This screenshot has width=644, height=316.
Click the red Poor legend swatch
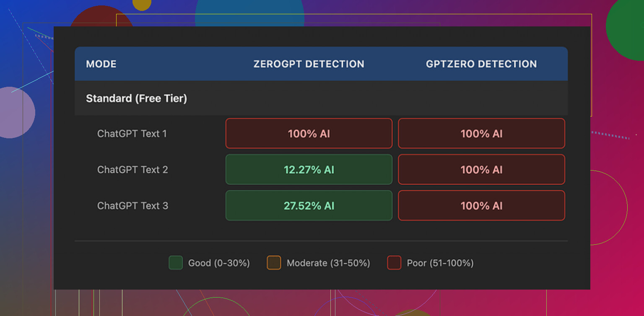394,263
